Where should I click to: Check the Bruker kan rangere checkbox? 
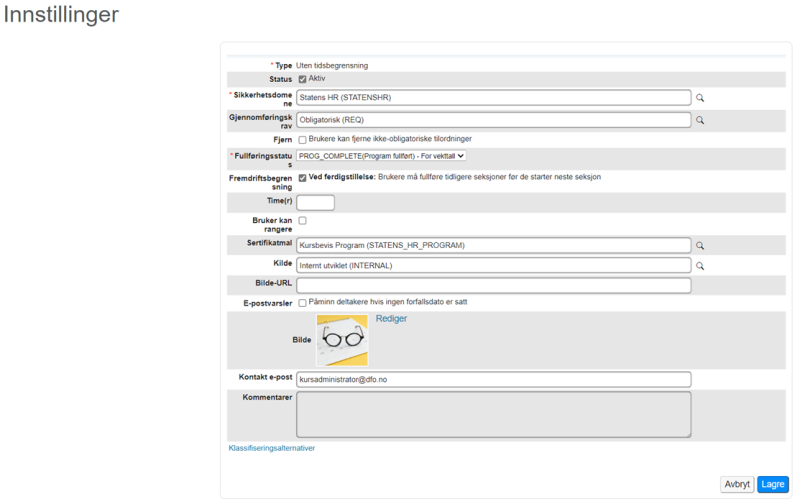pyautogui.click(x=303, y=221)
